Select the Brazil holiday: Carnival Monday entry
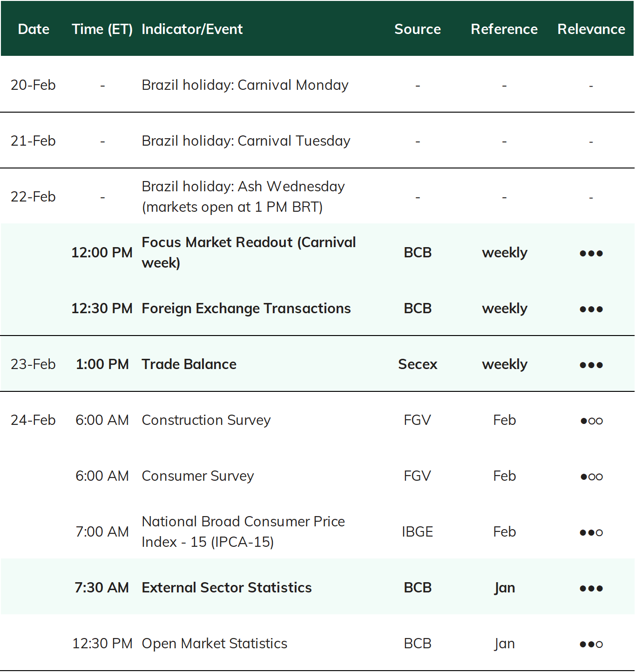This screenshot has width=635, height=672. (x=245, y=85)
